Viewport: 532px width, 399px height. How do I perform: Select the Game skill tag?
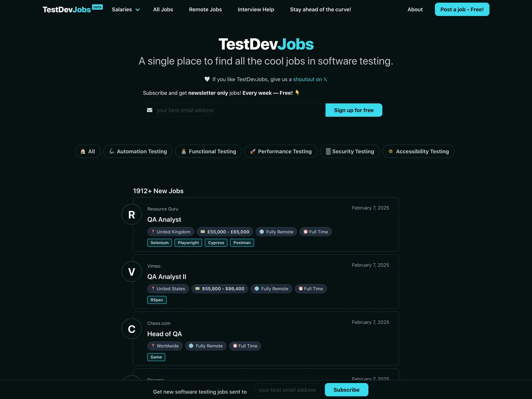(156, 357)
